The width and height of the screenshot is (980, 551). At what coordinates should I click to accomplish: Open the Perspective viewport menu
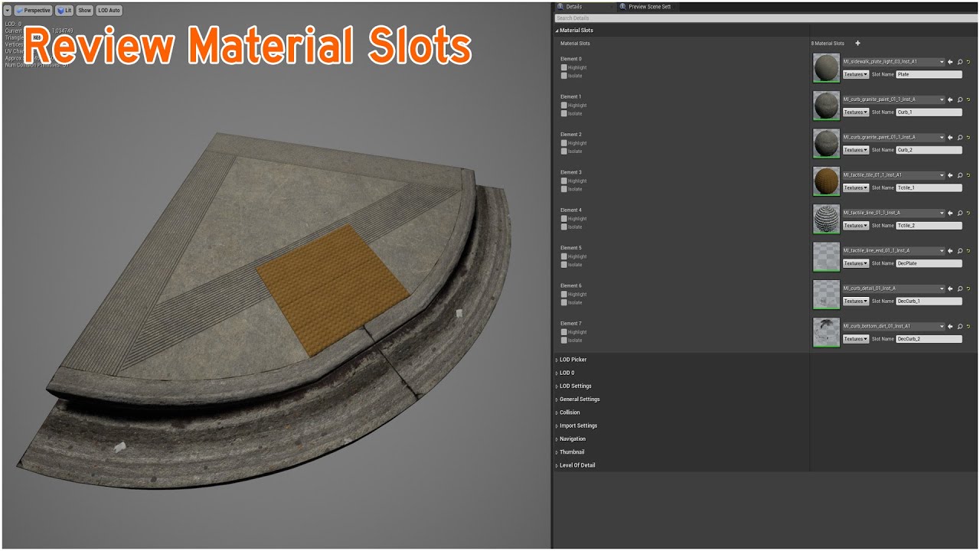pos(33,11)
